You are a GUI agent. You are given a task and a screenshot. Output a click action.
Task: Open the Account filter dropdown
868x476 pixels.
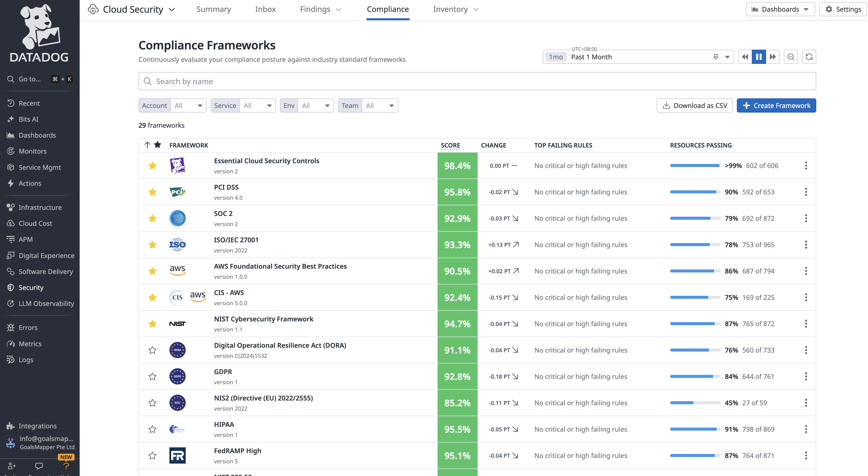click(188, 106)
